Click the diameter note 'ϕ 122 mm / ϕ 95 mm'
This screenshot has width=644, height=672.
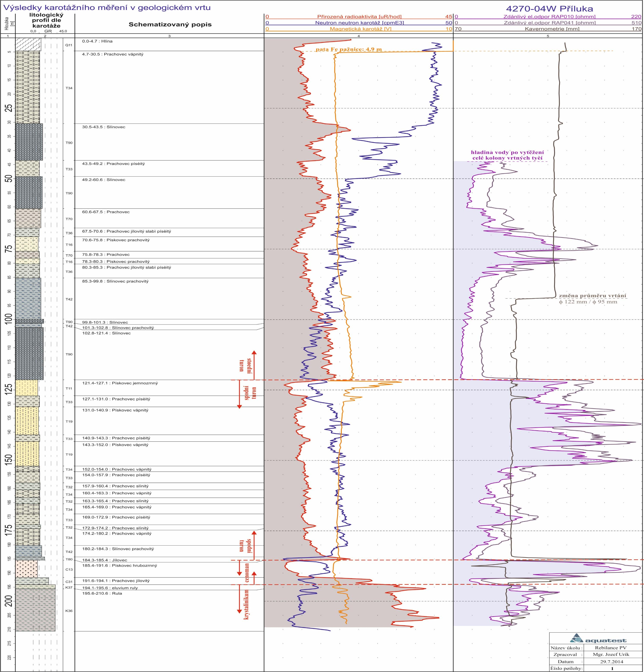588,302
